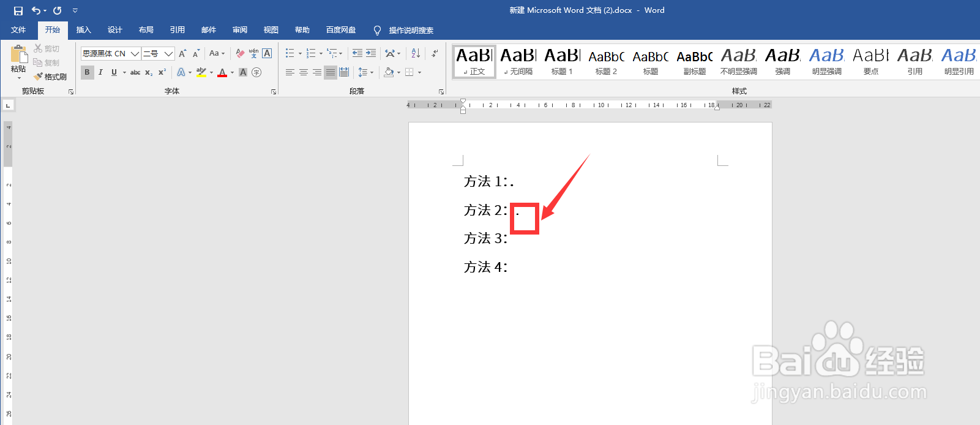Toggle show paragraph marks
The width and height of the screenshot is (980, 425).
(435, 54)
